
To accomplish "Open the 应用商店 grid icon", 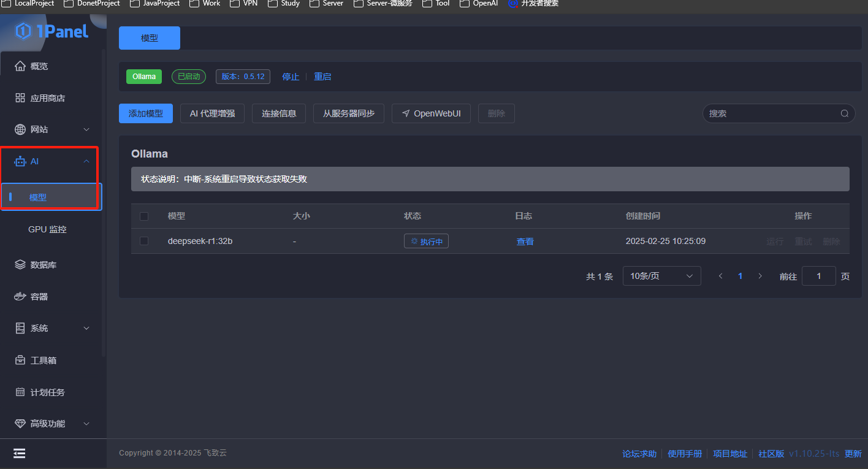I will pos(20,98).
